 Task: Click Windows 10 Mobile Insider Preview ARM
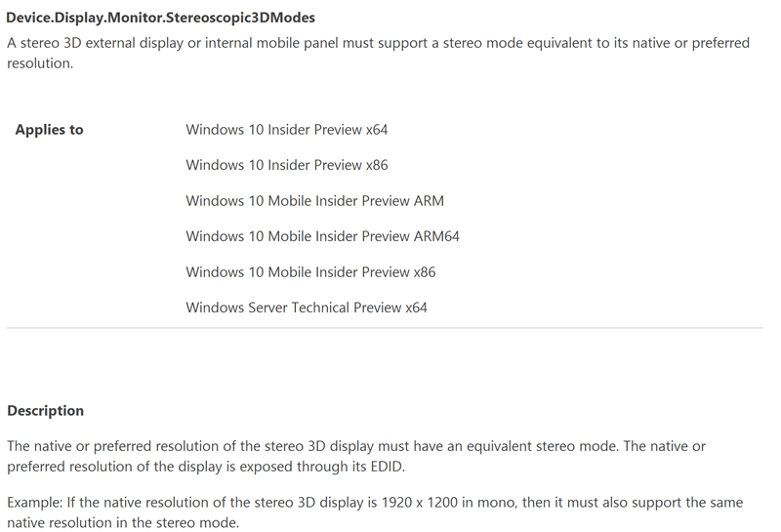[x=314, y=201]
